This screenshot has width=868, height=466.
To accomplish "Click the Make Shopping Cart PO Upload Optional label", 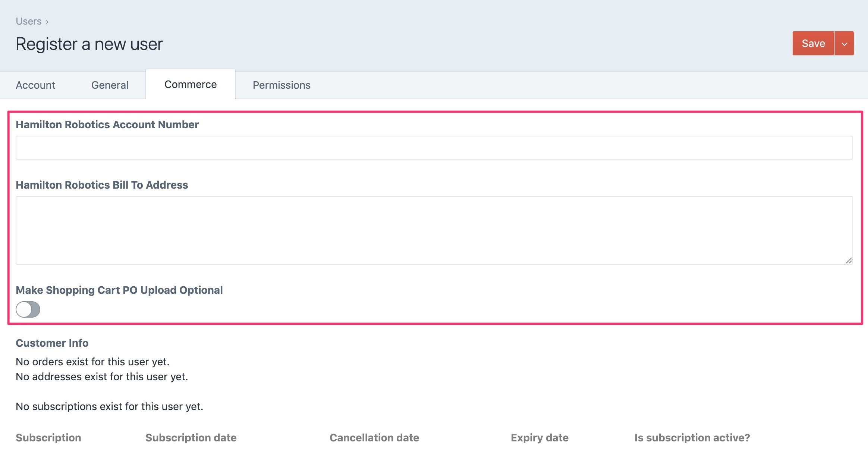I will [119, 290].
